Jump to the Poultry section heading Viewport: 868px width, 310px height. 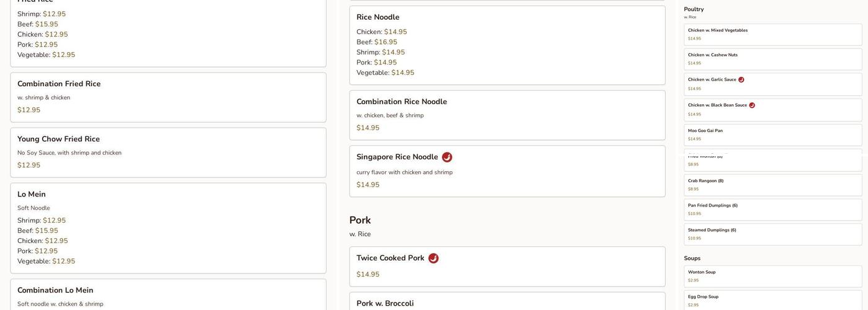(x=694, y=9)
